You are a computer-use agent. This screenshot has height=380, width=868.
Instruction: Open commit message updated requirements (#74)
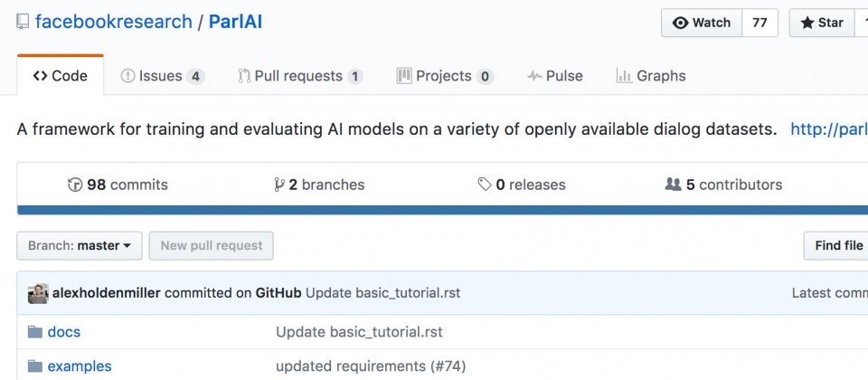(x=371, y=366)
